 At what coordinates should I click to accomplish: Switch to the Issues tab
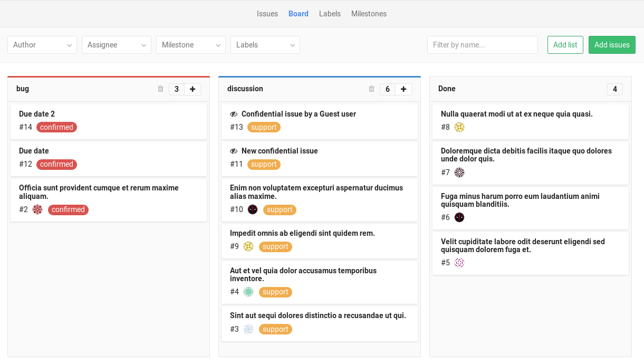pos(267,14)
